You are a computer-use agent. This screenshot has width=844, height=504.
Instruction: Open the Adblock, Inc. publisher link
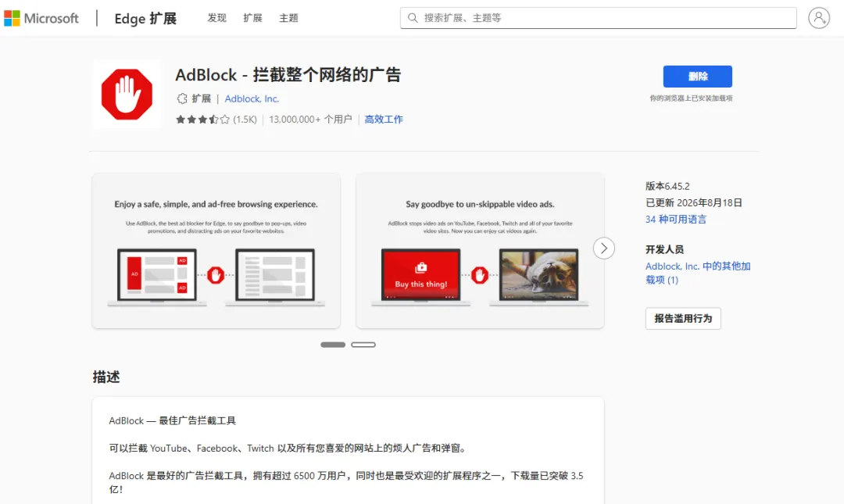point(252,98)
